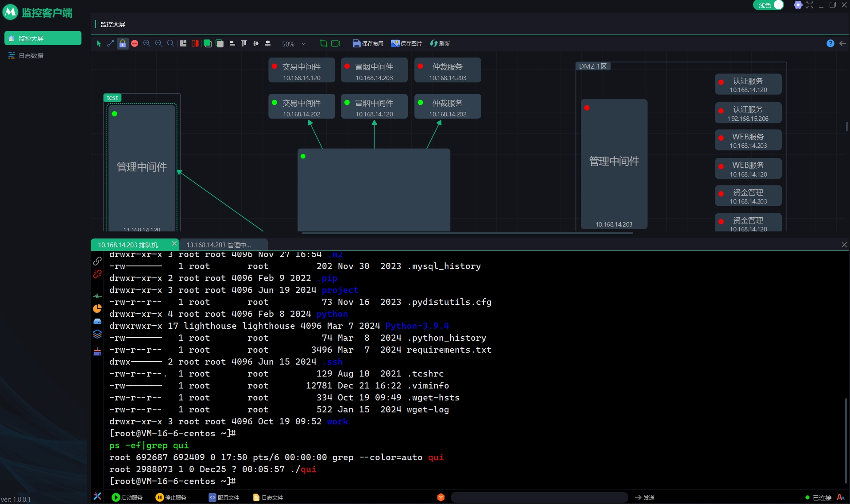
Task: Toggle the canvas lock
Action: [123, 43]
